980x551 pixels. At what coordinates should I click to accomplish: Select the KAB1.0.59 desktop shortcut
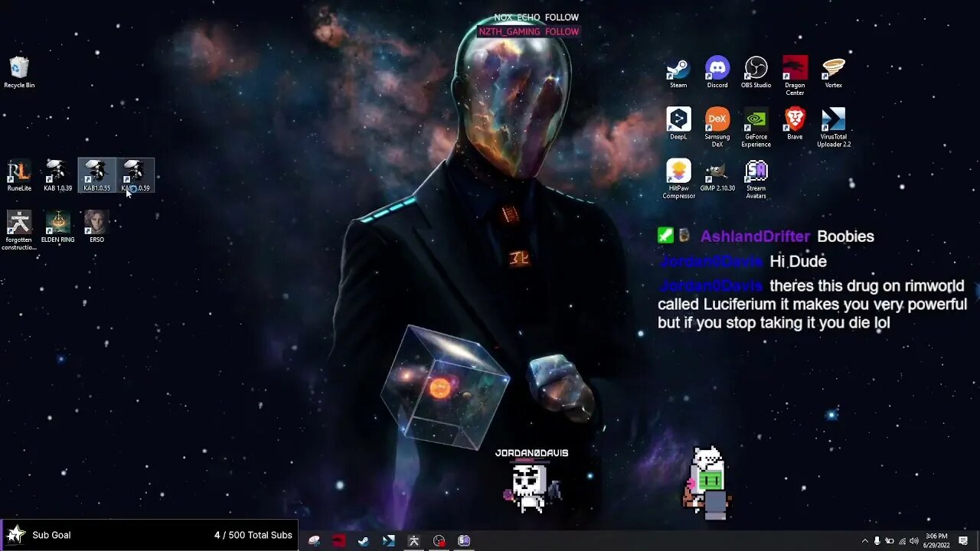[135, 176]
